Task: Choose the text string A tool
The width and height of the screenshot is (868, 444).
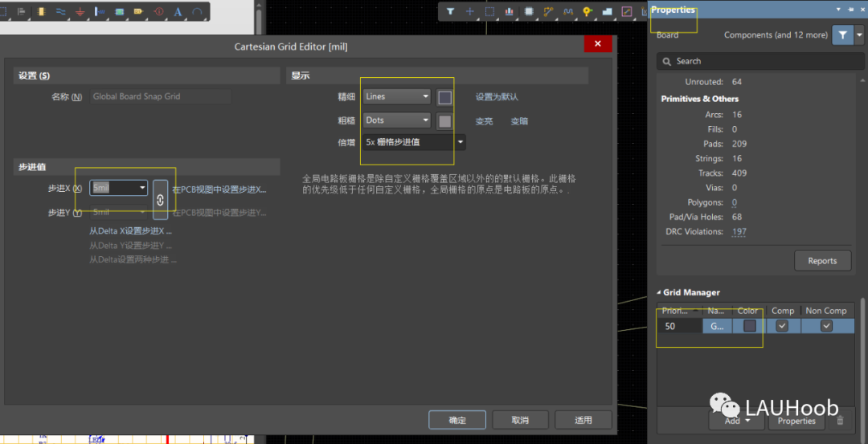Action: tap(178, 11)
